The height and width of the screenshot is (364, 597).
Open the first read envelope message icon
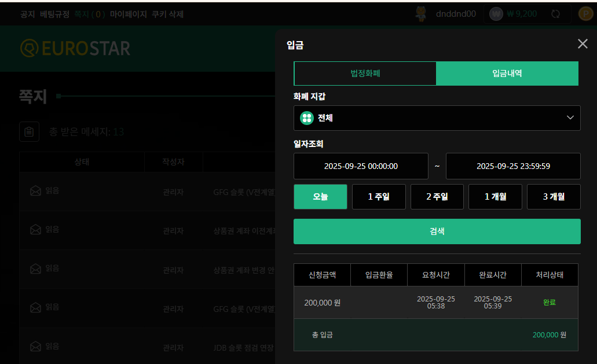[x=35, y=190]
